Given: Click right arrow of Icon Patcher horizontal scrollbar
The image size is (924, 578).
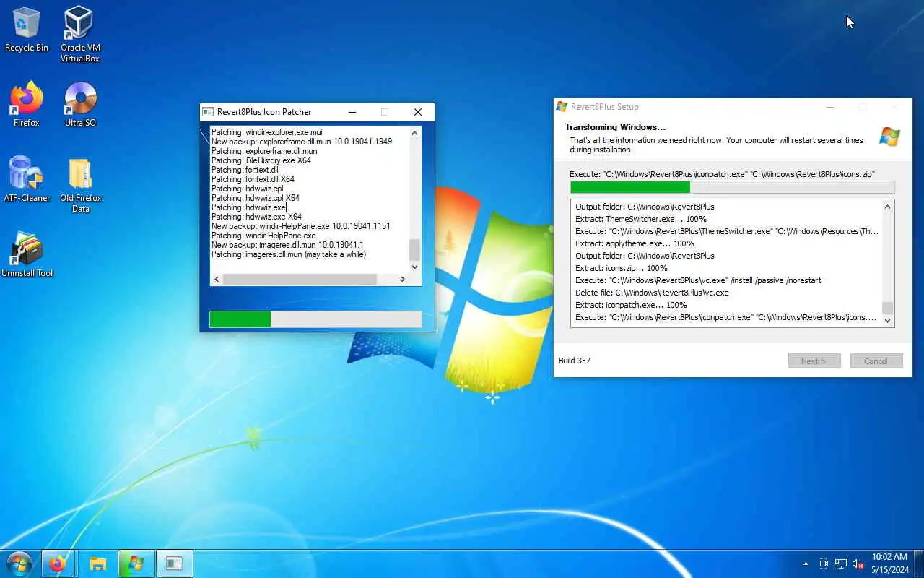Looking at the screenshot, I should pos(403,279).
